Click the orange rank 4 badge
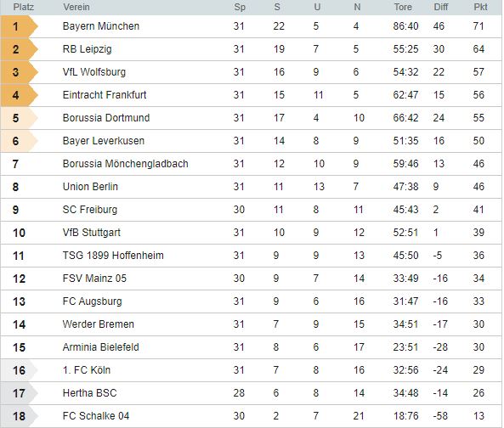The height and width of the screenshot is (428, 504). (x=20, y=95)
